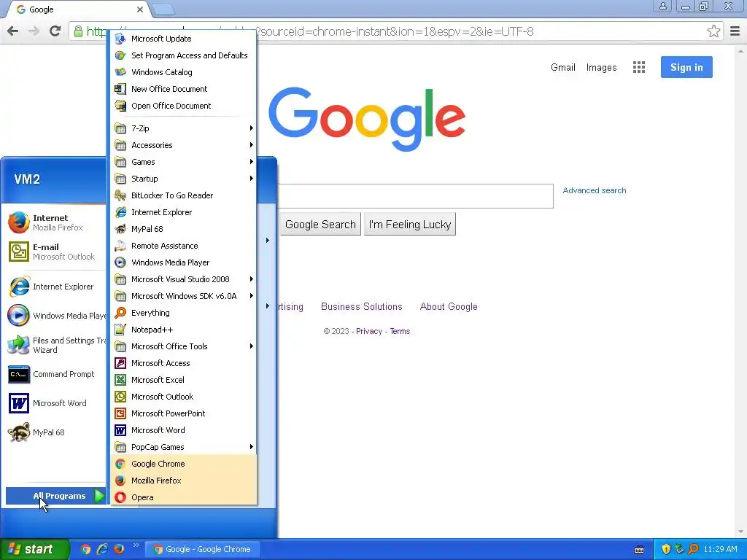The width and height of the screenshot is (747, 560).
Task: Expand Microsoft Windows SDK v6.0A folder
Action: pos(183,296)
